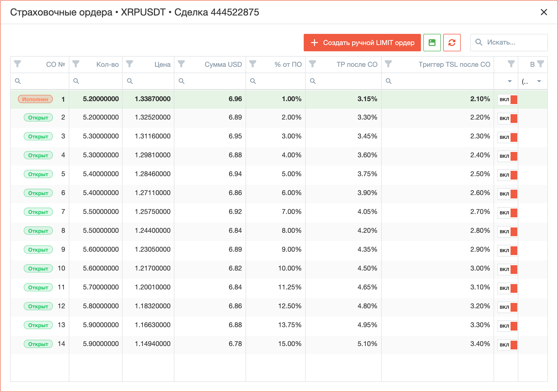Sort by % от ПО column header
This screenshot has width=558, height=392.
[x=288, y=64]
